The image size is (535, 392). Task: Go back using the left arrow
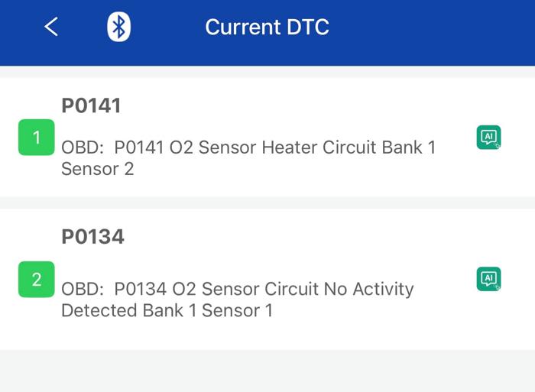(51, 27)
